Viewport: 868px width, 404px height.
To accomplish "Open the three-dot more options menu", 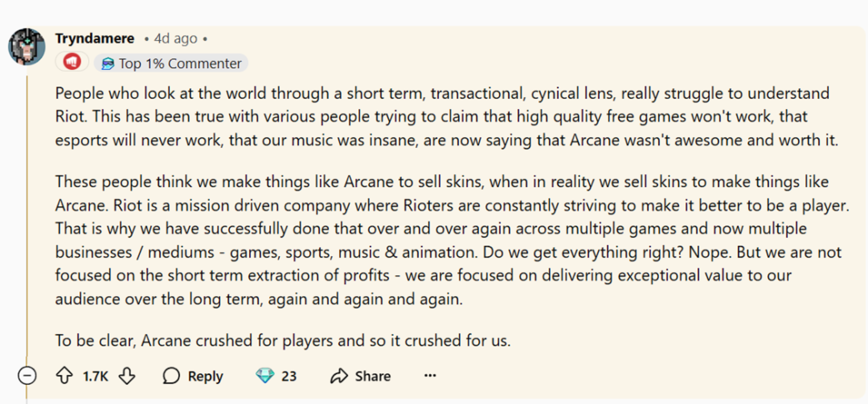I will (x=429, y=376).
